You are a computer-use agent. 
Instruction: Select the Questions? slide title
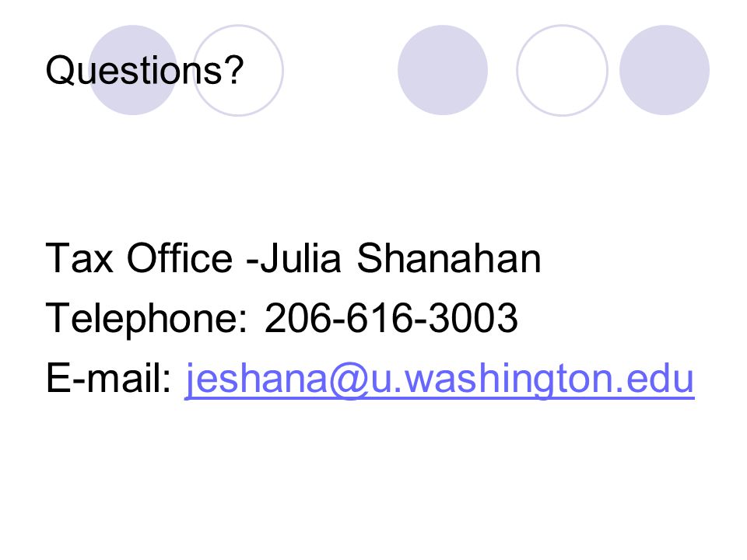145,70
